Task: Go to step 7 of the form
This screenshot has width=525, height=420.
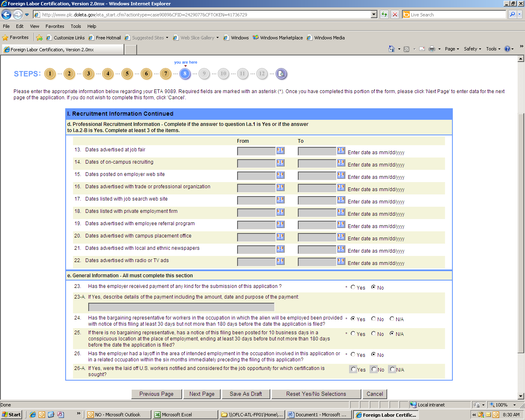Action: point(166,74)
